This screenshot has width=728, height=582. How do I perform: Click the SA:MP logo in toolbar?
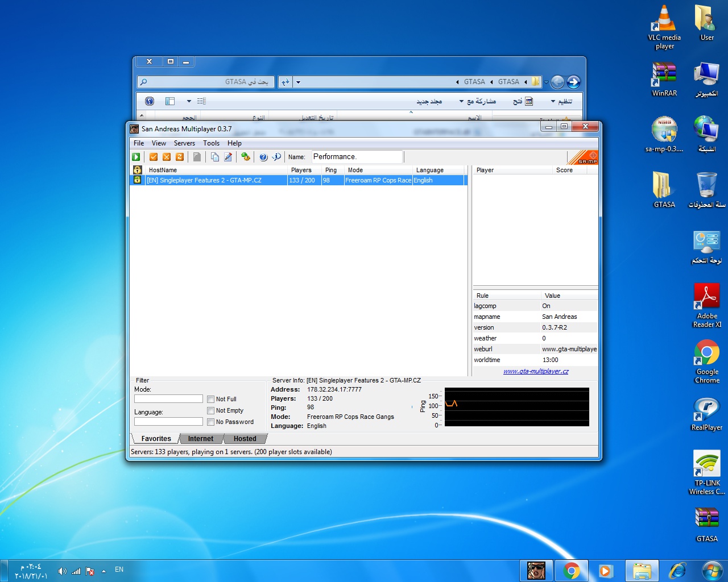pyautogui.click(x=583, y=157)
